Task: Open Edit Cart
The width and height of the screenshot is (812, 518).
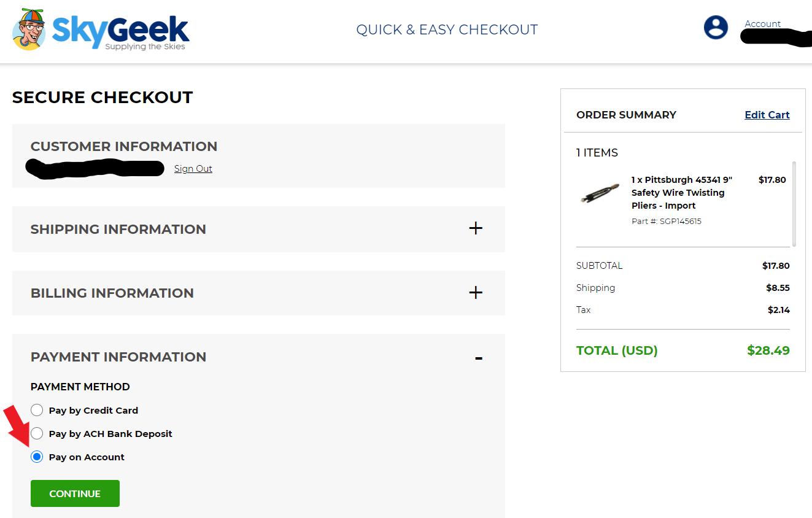Action: (767, 115)
